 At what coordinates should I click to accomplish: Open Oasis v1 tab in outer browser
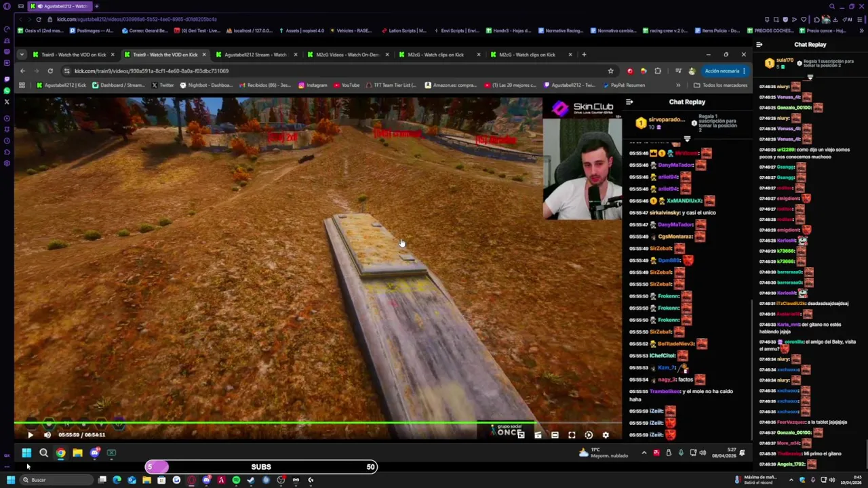41,30
